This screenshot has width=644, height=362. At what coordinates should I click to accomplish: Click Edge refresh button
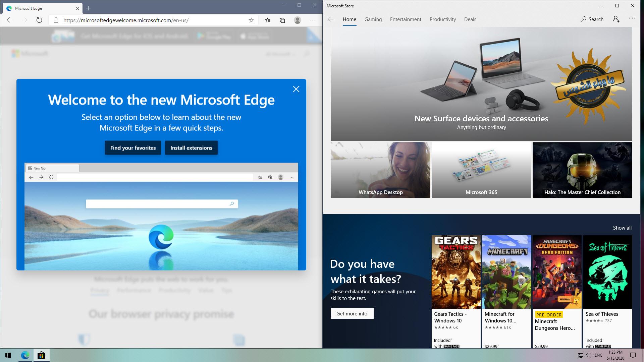[39, 20]
